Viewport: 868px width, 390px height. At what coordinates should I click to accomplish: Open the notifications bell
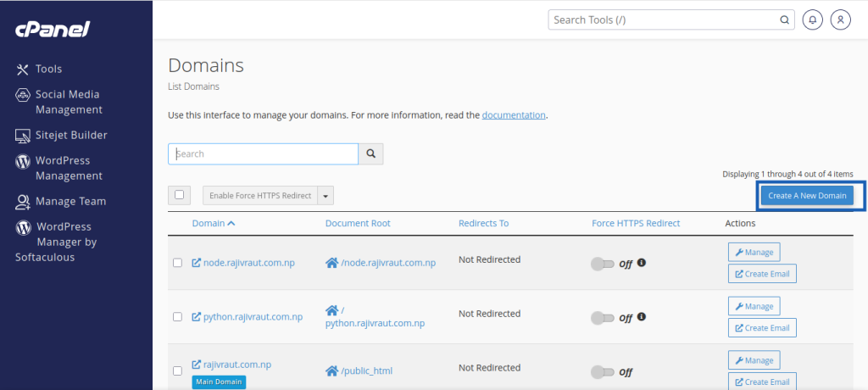813,20
